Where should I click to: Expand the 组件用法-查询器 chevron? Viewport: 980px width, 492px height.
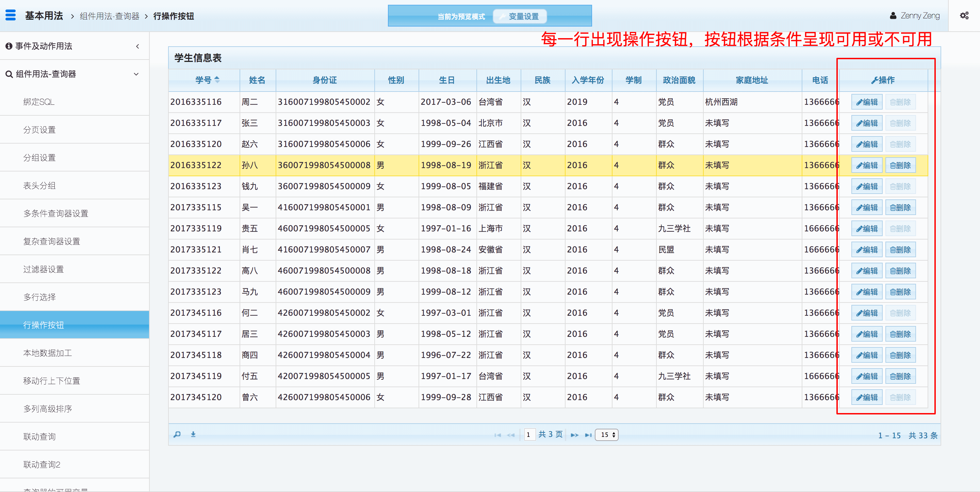136,74
